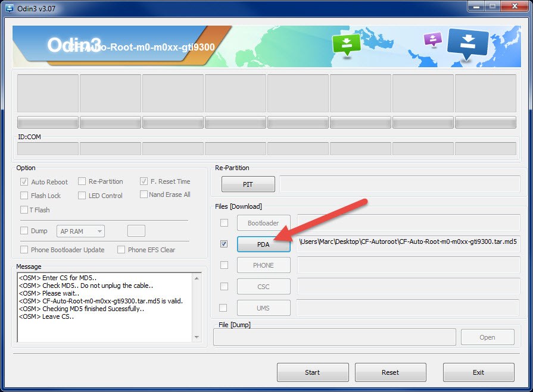Enable the LED Control checkbox
533x392 pixels.
82,196
